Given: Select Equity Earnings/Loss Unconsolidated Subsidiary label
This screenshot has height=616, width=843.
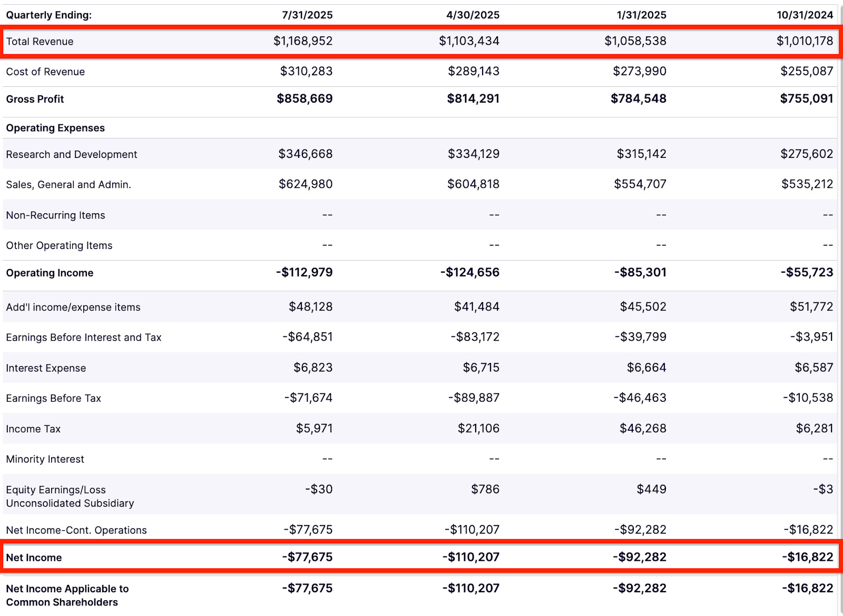Looking at the screenshot, I should pos(70,496).
